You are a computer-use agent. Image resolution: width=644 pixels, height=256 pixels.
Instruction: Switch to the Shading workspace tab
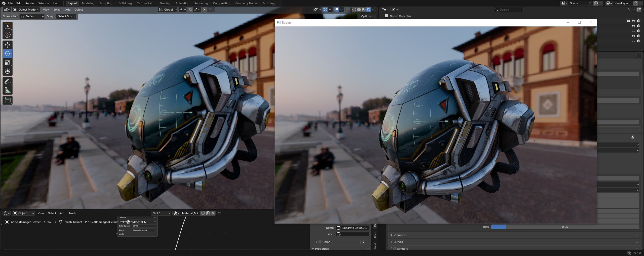[x=165, y=3]
